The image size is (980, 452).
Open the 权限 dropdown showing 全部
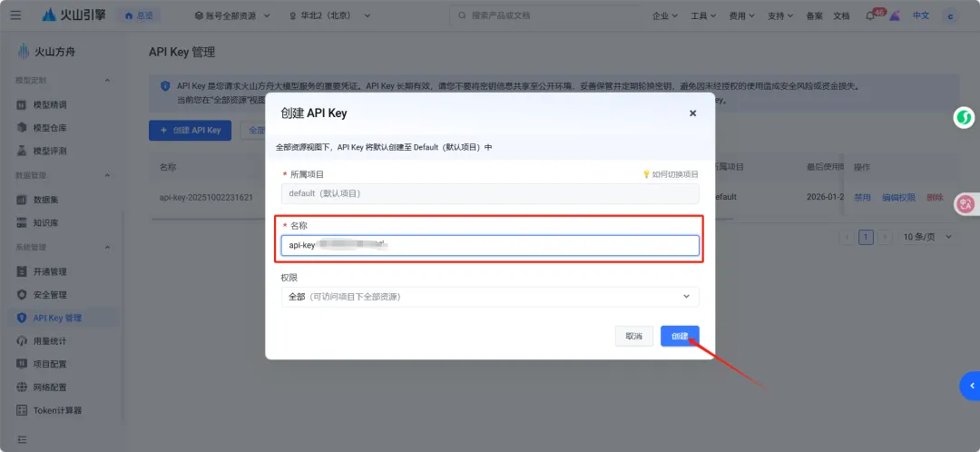tap(490, 297)
